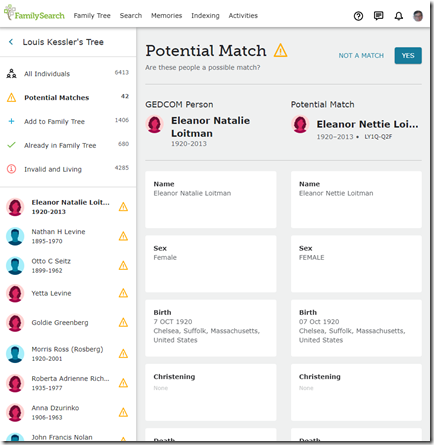Open the Family Tree menu

tap(92, 15)
